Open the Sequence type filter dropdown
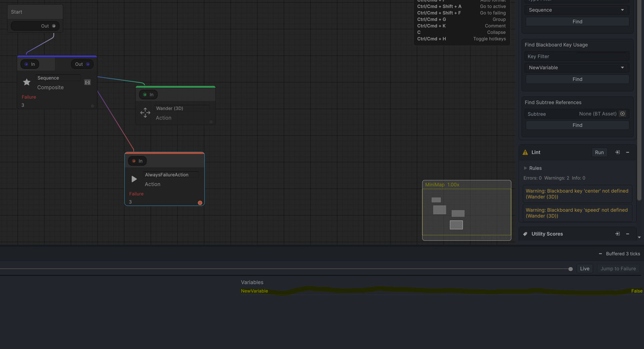This screenshot has height=349, width=644. click(577, 10)
